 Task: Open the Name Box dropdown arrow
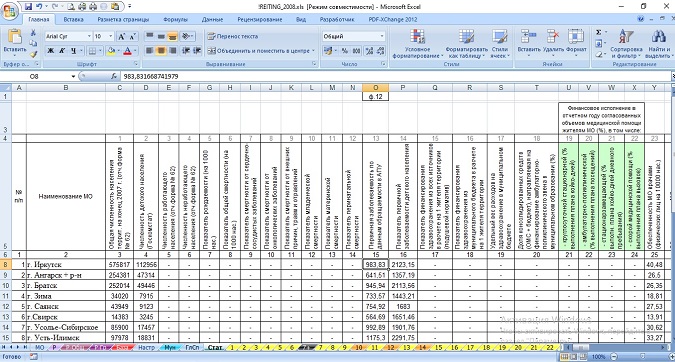(73, 77)
